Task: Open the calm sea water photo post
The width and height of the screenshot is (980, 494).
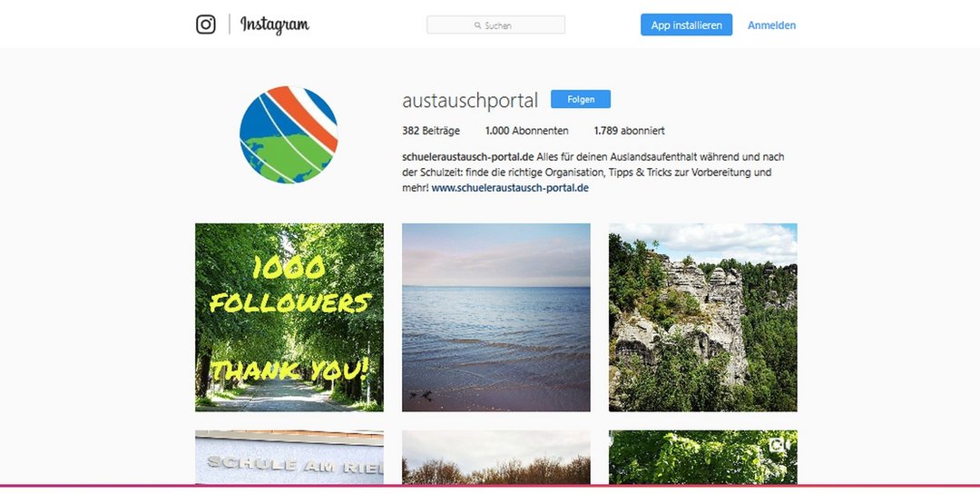Action: pyautogui.click(x=496, y=317)
